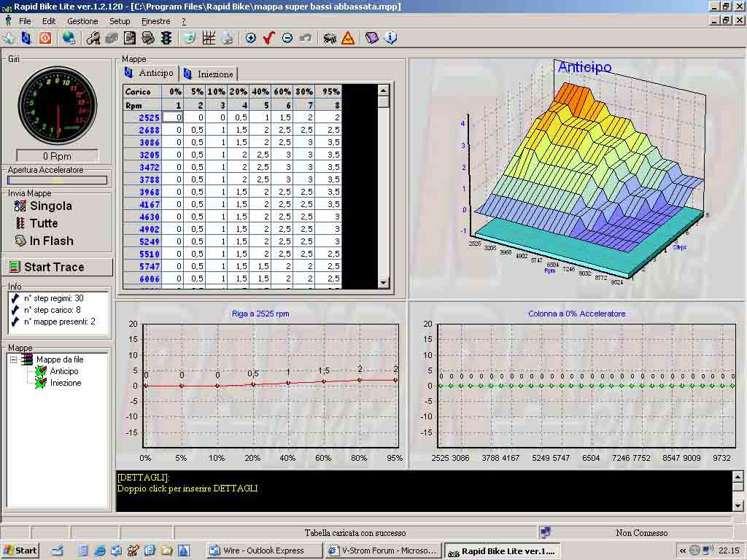747x560 pixels.
Task: Click the map table scroll down arrow
Action: click(x=384, y=283)
